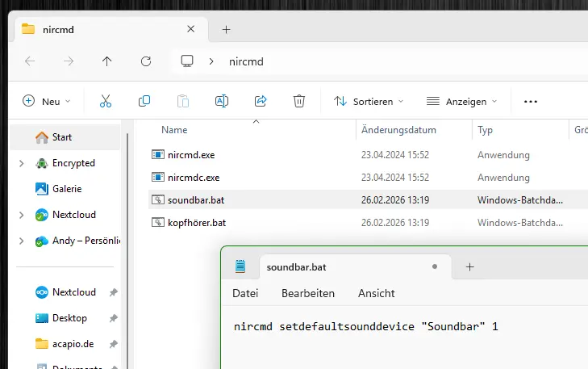The height and width of the screenshot is (369, 588).
Task: Click the Rename icon in toolbar
Action: pyautogui.click(x=222, y=101)
